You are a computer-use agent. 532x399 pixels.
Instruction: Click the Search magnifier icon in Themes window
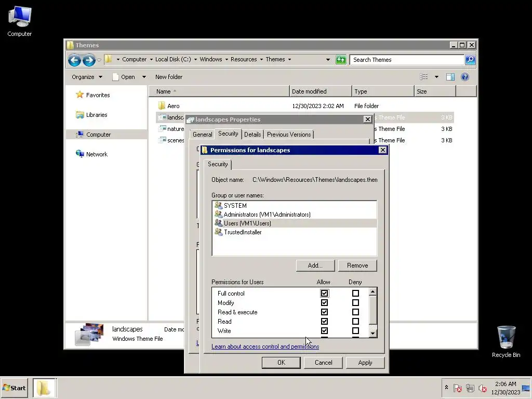point(470,60)
